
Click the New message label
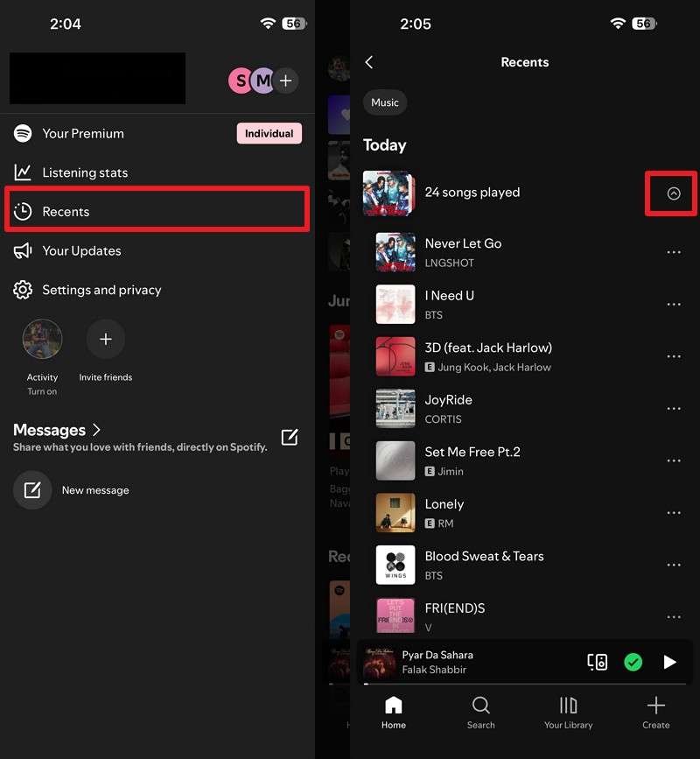point(95,490)
